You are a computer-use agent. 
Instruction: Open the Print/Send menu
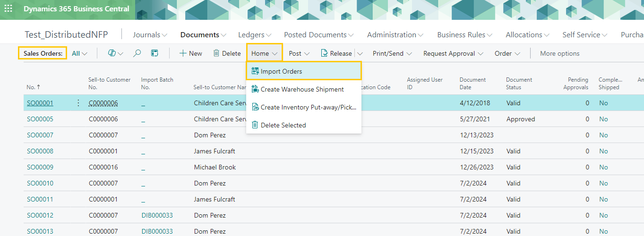coord(393,53)
